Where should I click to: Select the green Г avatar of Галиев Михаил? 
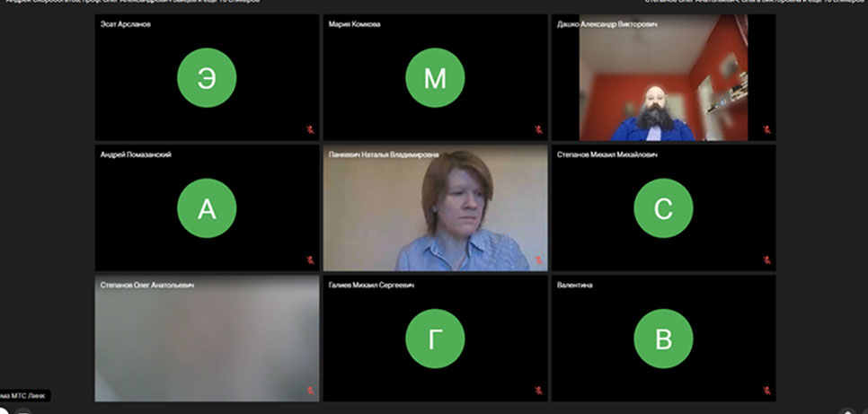pos(435,339)
